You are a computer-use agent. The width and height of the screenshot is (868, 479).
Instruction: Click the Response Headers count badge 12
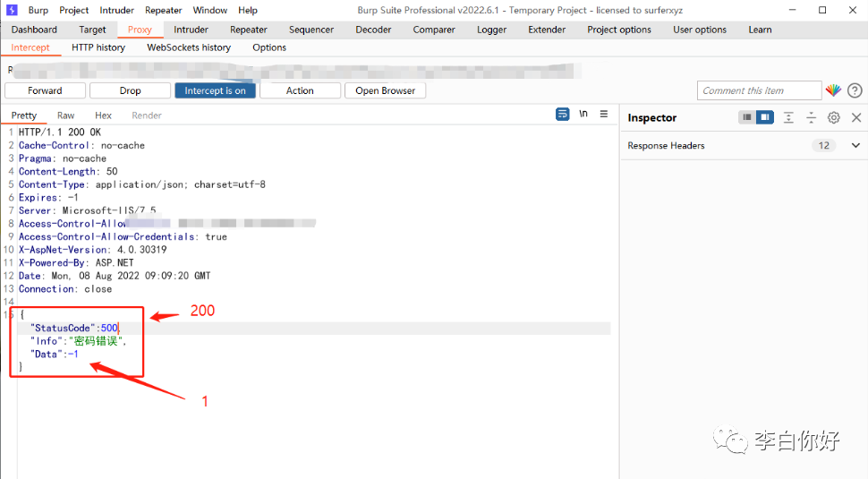[824, 146]
